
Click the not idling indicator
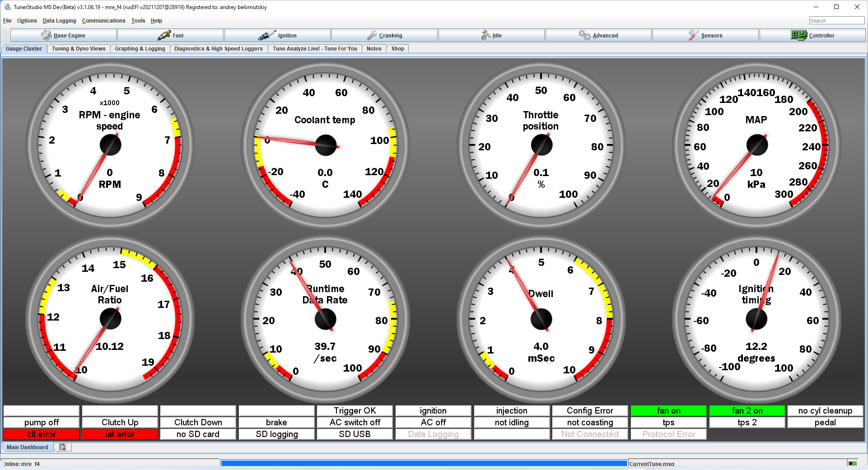pos(512,422)
